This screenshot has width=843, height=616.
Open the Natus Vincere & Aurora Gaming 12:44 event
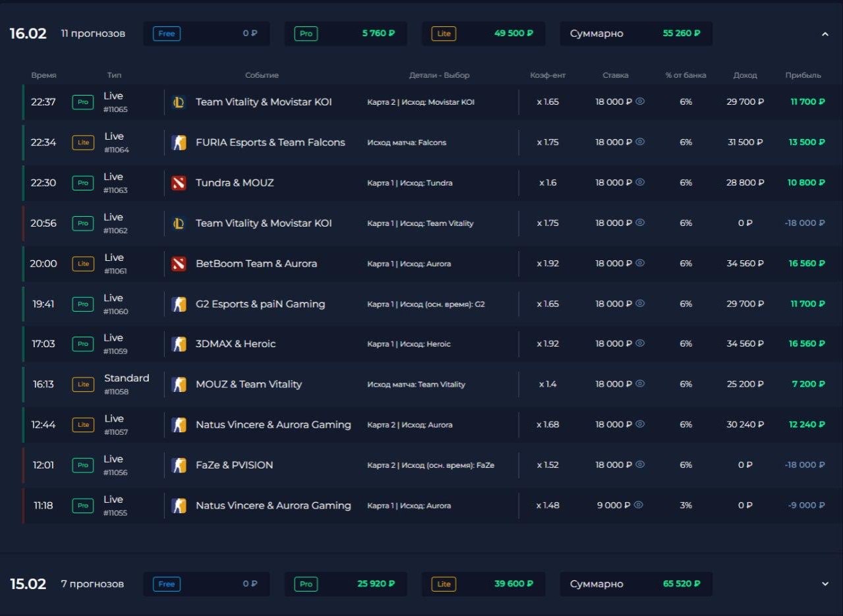pos(273,424)
